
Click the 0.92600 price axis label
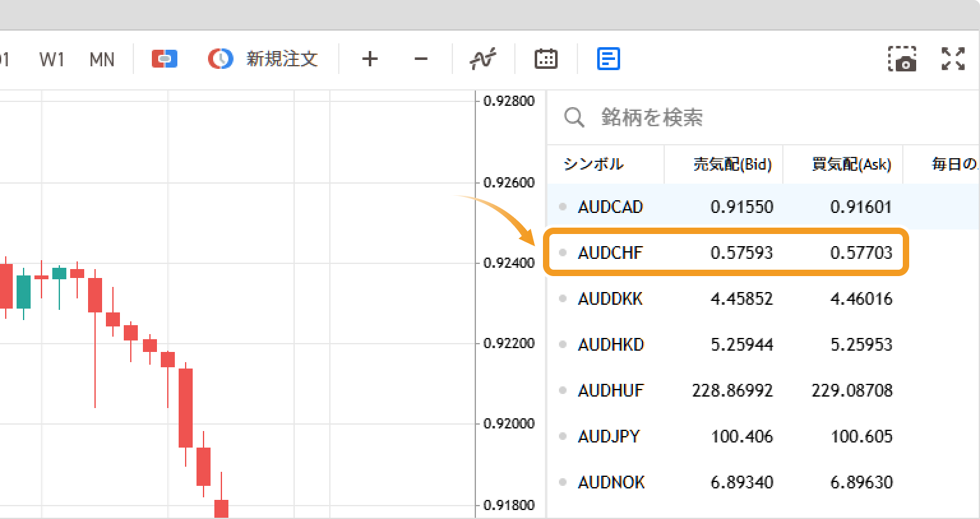[x=509, y=182]
